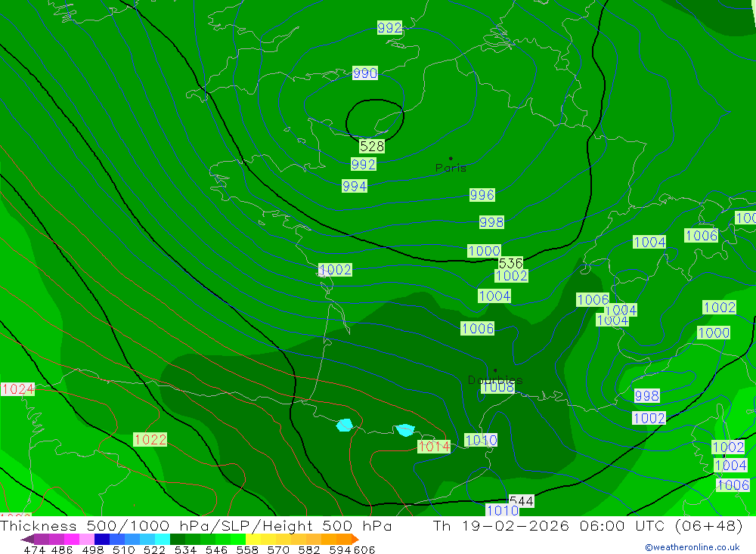Image resolution: width=756 pixels, height=554 pixels.
Task: Click the Paris city label
Action: (x=451, y=169)
